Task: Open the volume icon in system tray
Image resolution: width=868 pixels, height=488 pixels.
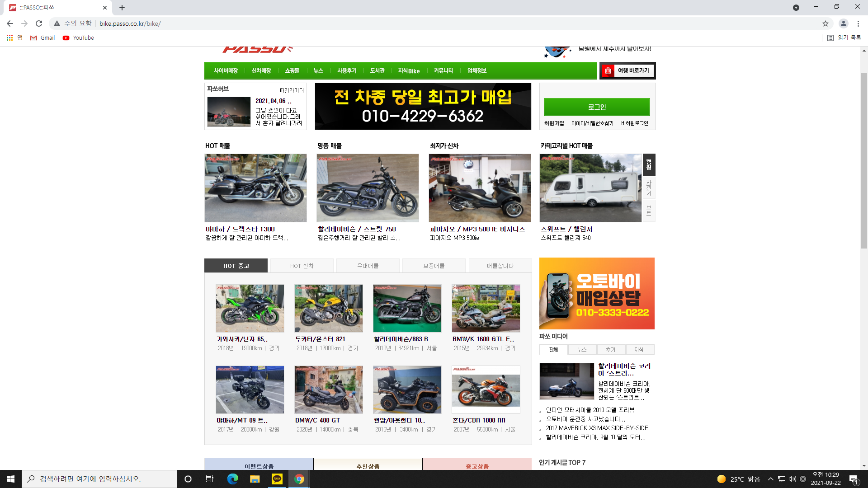Action: tap(793, 479)
